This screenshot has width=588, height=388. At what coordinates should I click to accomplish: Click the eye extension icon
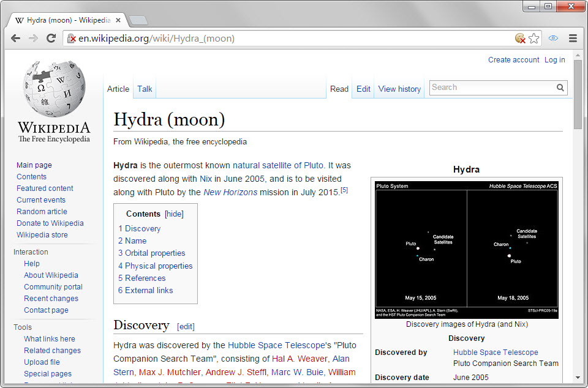[553, 38]
